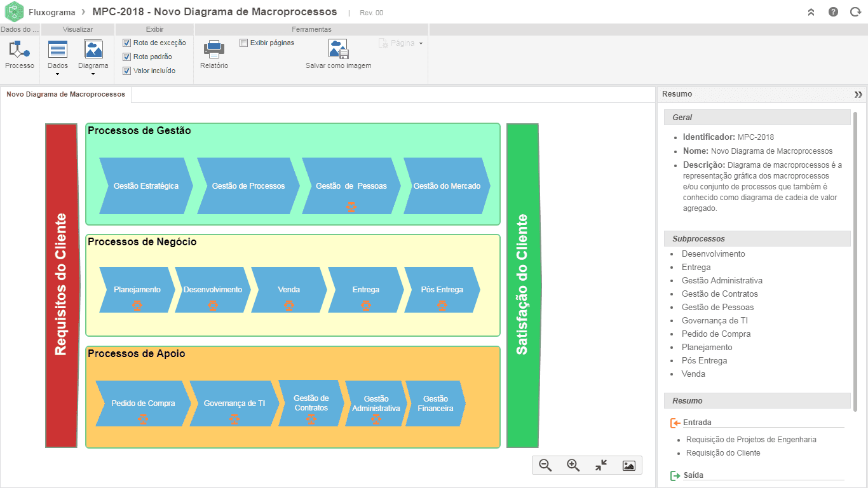Click the Processo toolbar icon
The width and height of the screenshot is (868, 488).
click(x=19, y=50)
